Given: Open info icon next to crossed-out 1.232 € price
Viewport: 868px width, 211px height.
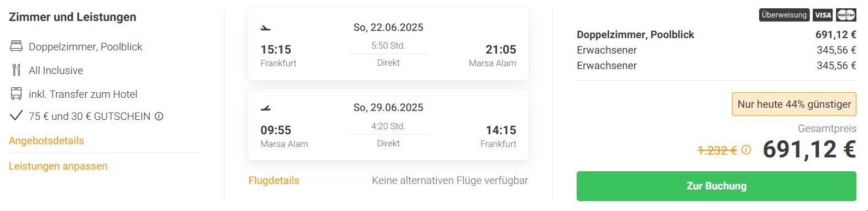Looking at the screenshot, I should (746, 150).
